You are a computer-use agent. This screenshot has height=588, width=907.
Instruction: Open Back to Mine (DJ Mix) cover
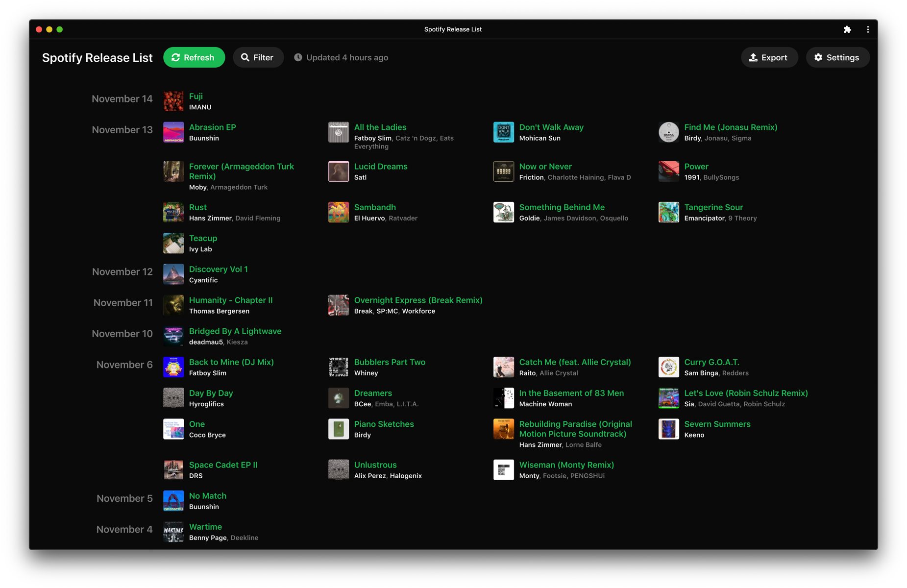173,367
